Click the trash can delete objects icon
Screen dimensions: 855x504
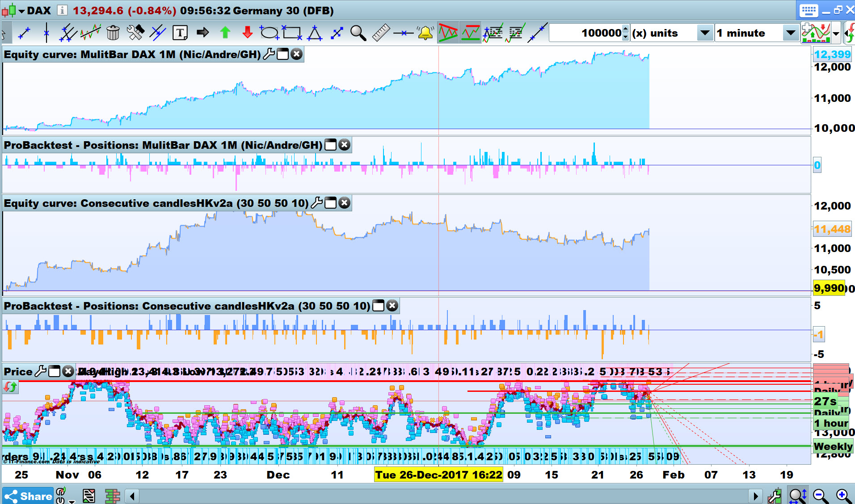pos(113,33)
